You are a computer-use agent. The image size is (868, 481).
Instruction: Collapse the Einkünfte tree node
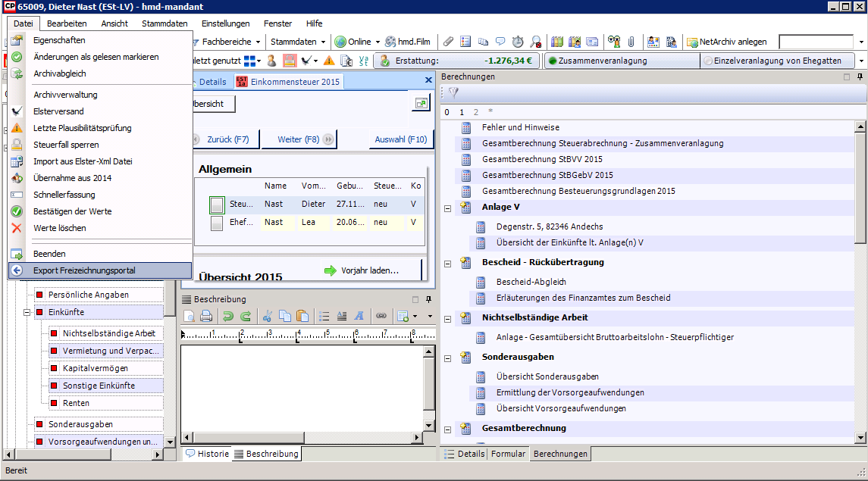[x=27, y=312]
